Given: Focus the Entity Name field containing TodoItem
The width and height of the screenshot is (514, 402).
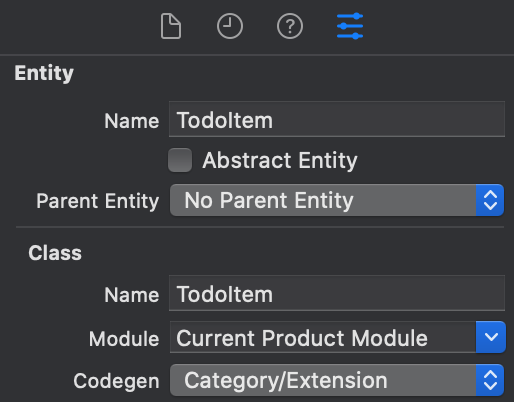Looking at the screenshot, I should [337, 119].
